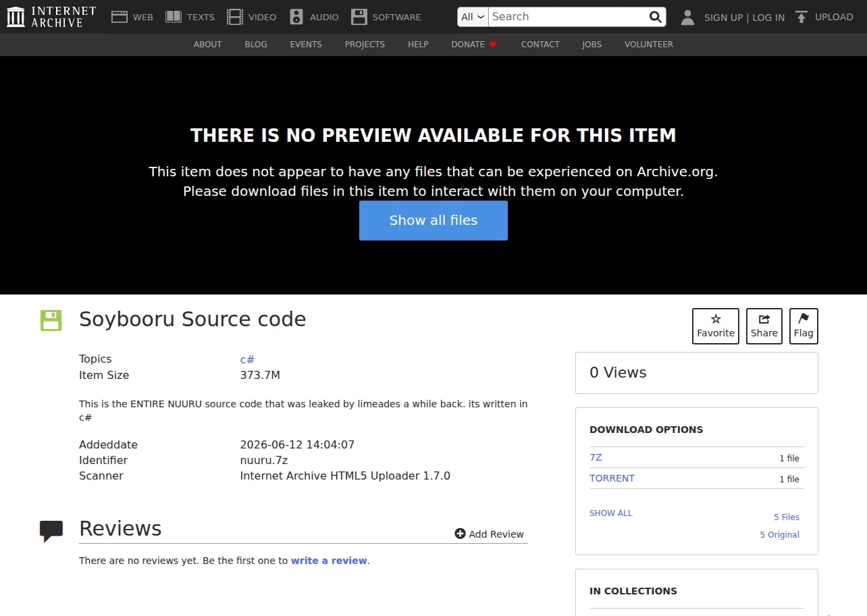This screenshot has height=616, width=867.
Task: Open the Jobs menu item
Action: (592, 45)
